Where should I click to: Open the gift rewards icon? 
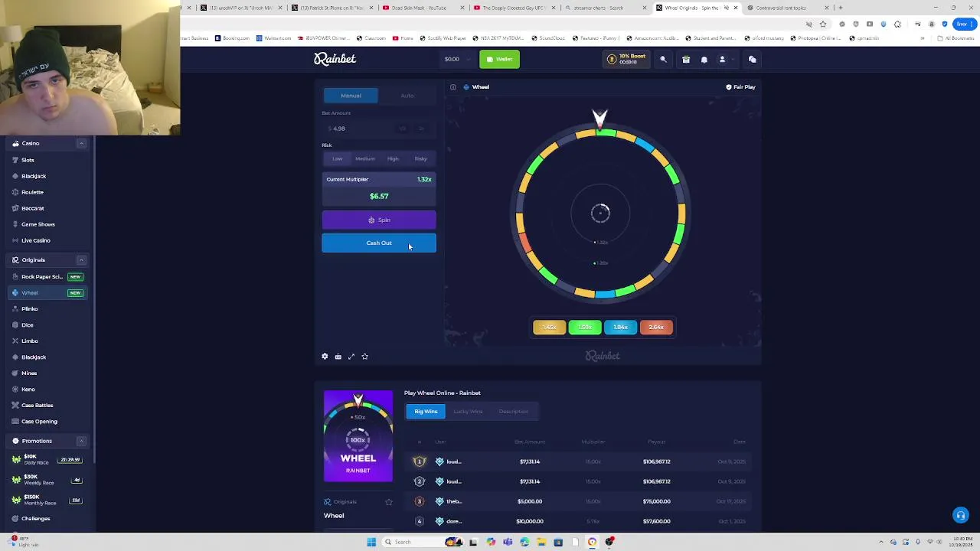pos(686,59)
